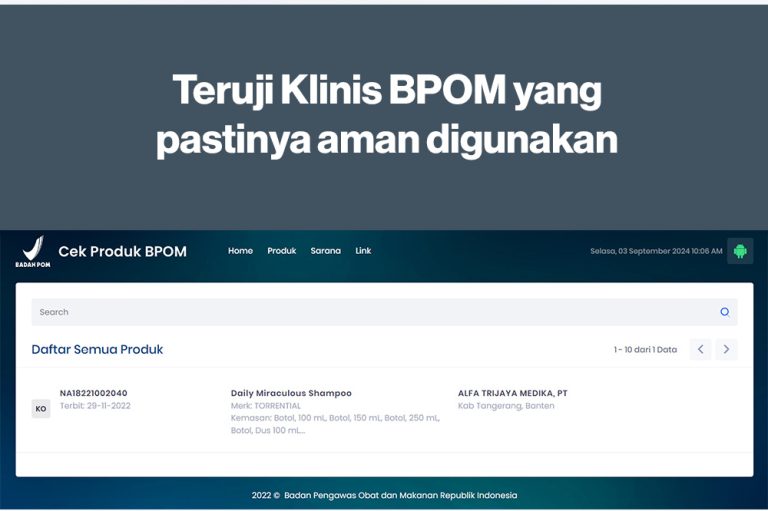Open the Home menu

point(240,251)
